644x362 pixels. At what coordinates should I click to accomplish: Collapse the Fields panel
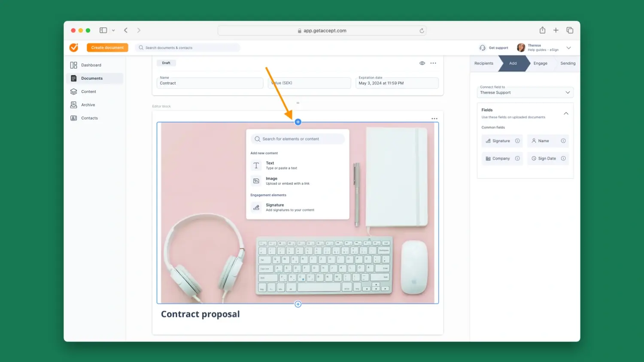[566, 113]
